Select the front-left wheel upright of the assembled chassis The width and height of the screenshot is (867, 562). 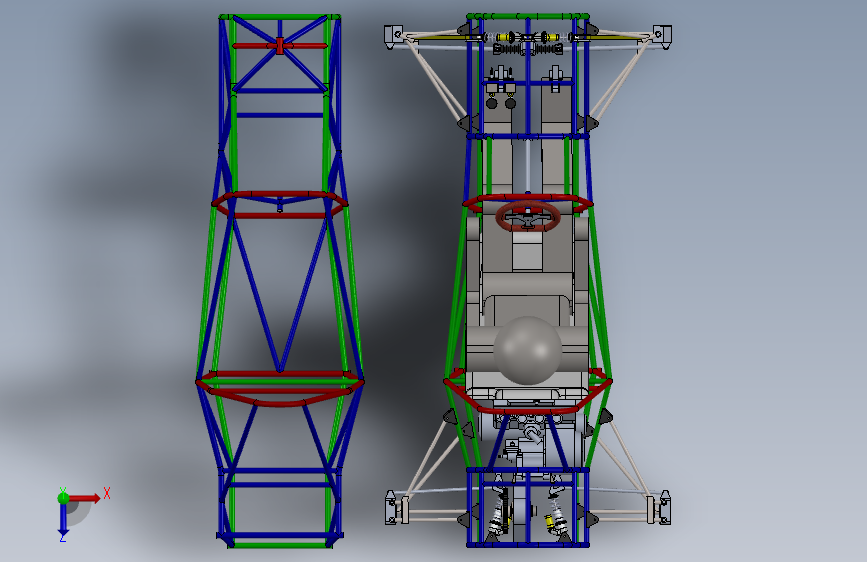393,36
